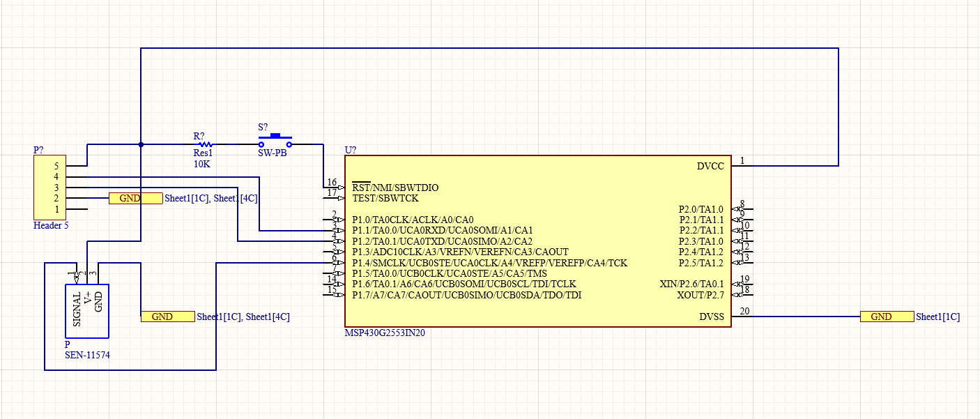This screenshot has height=419, width=980.
Task: Click the P1.3/ADC10CLK/A3 pin label
Action: 460,252
